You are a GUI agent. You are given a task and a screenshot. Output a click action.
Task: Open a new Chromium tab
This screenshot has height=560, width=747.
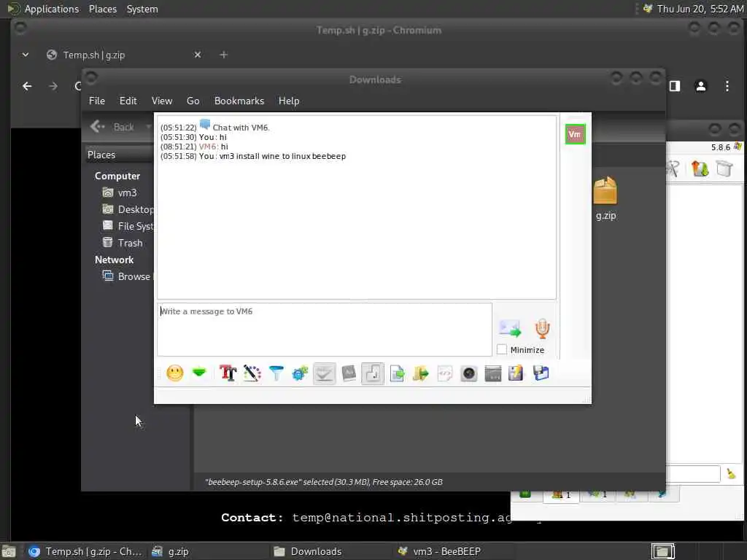[x=223, y=55]
